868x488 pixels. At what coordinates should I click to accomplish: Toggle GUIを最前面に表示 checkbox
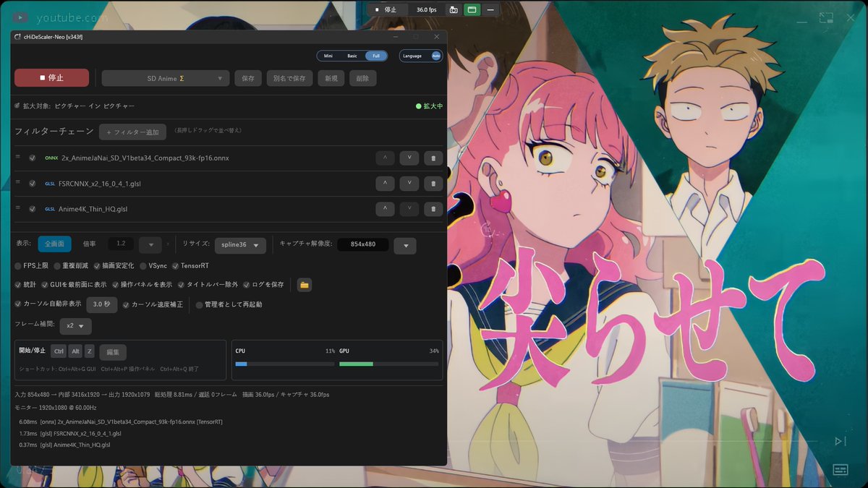[46, 285]
